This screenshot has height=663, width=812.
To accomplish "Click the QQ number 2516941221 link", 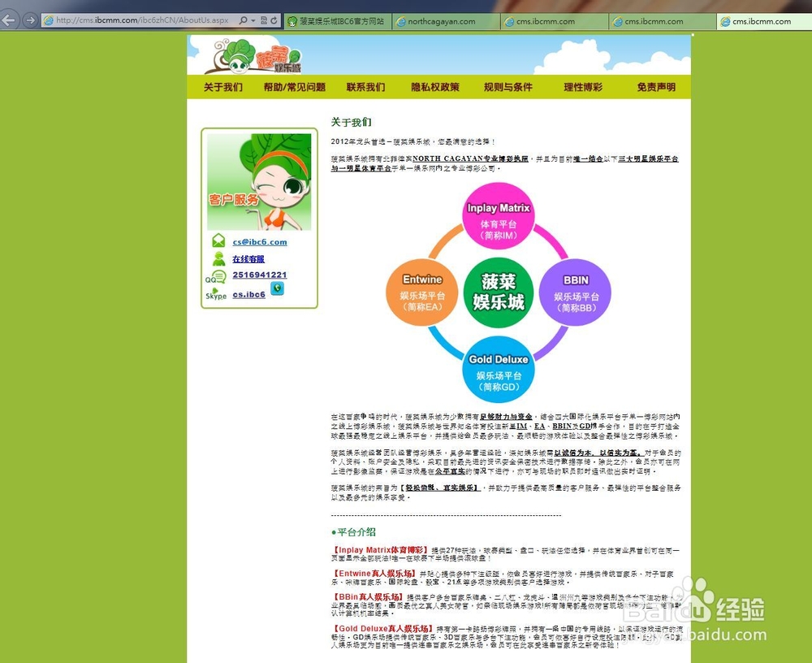I will click(259, 275).
